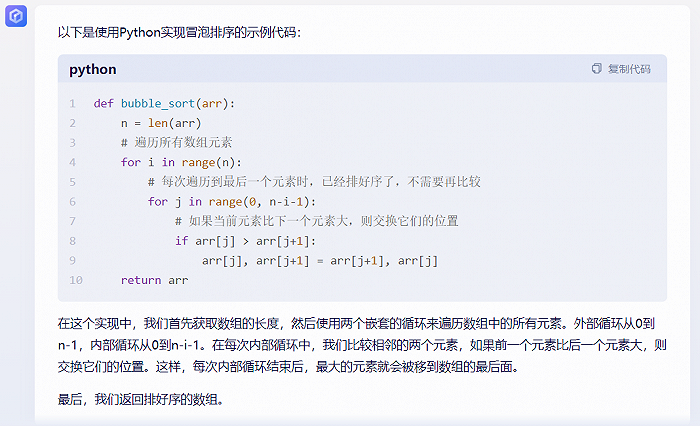Click line number 10 in the gutter
This screenshot has width=700, height=426.
tap(75, 280)
